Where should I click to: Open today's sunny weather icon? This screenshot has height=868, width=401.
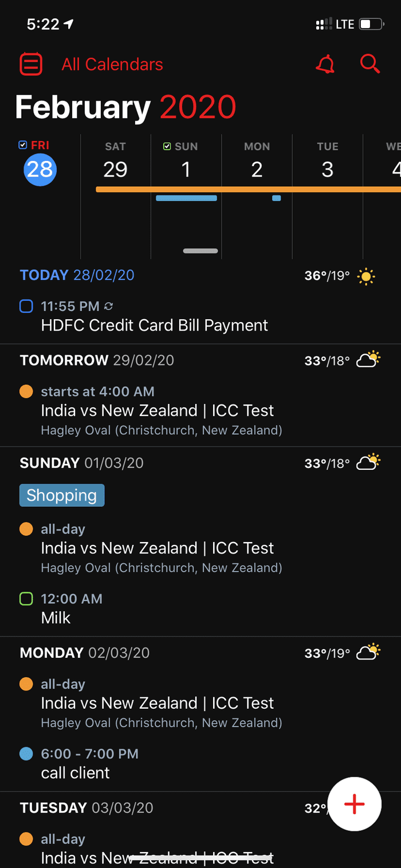366,276
